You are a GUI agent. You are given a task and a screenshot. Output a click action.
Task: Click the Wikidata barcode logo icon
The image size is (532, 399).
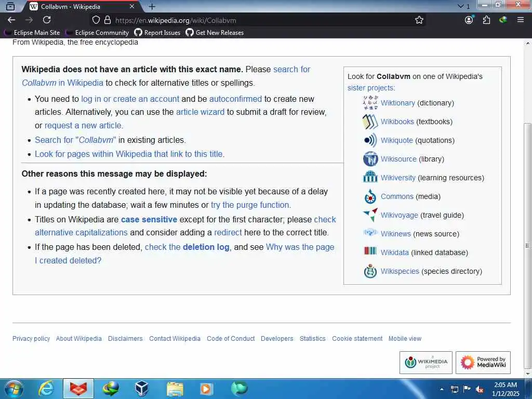(370, 251)
